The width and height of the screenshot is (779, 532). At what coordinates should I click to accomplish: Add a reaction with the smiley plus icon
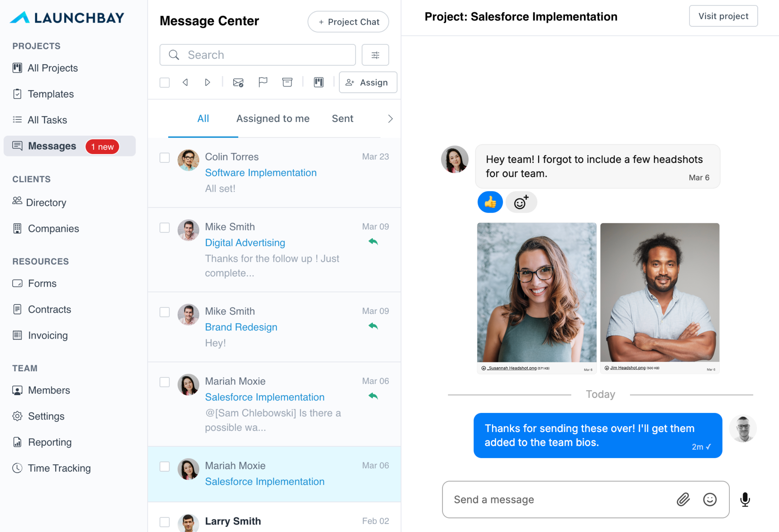[x=521, y=202]
